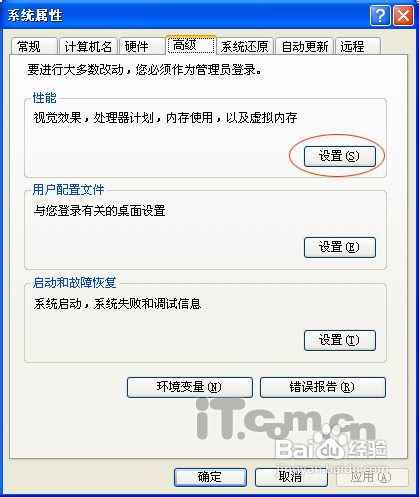Open startup and recovery 设置(T) button
Image resolution: width=419 pixels, height=497 pixels.
[x=340, y=340]
